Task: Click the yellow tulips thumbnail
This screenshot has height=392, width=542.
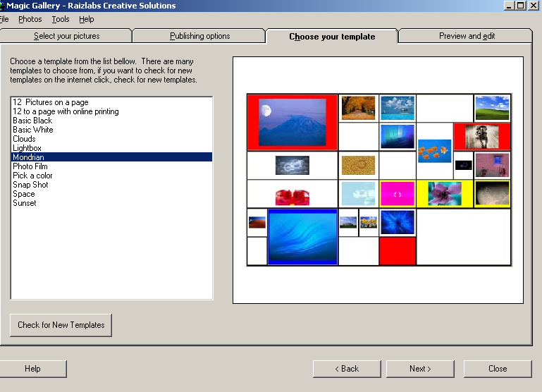Action: pyautogui.click(x=369, y=222)
